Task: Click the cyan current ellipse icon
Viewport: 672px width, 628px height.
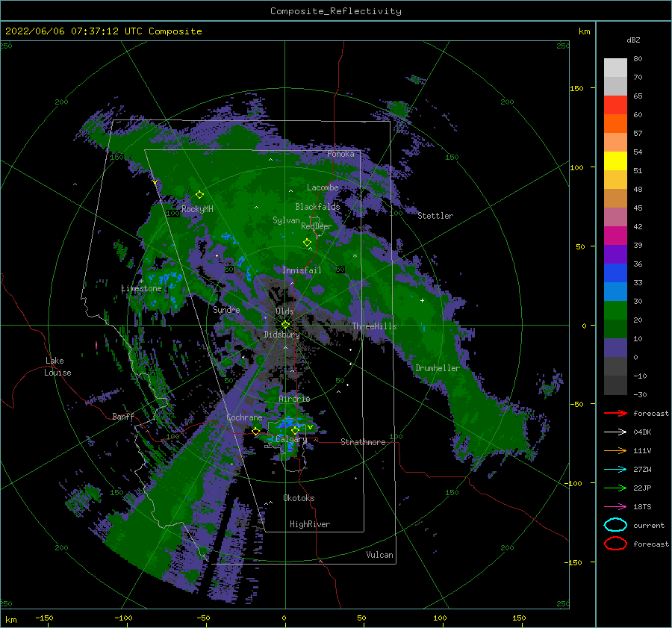Action: 615,525
